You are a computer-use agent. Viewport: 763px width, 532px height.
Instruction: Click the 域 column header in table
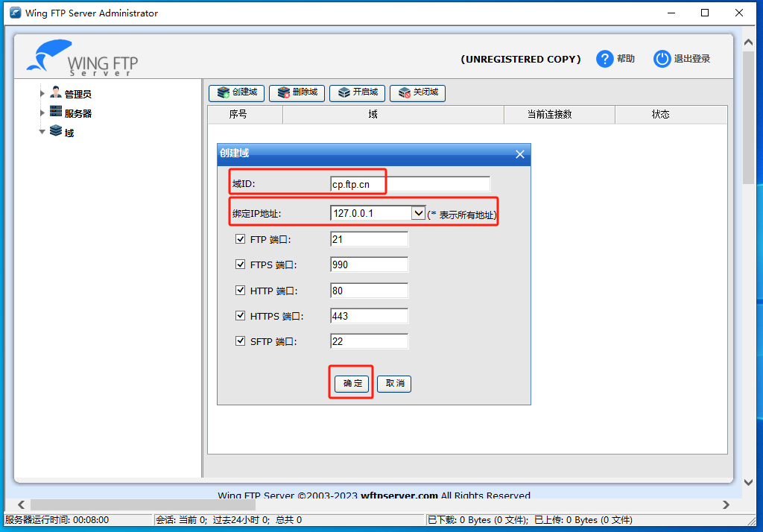tap(393, 115)
